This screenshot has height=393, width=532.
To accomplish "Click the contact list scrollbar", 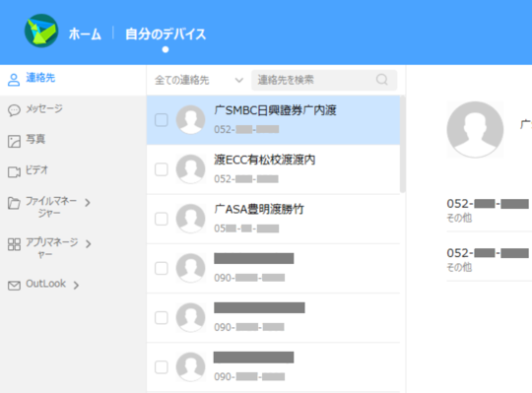I will pyautogui.click(x=403, y=145).
